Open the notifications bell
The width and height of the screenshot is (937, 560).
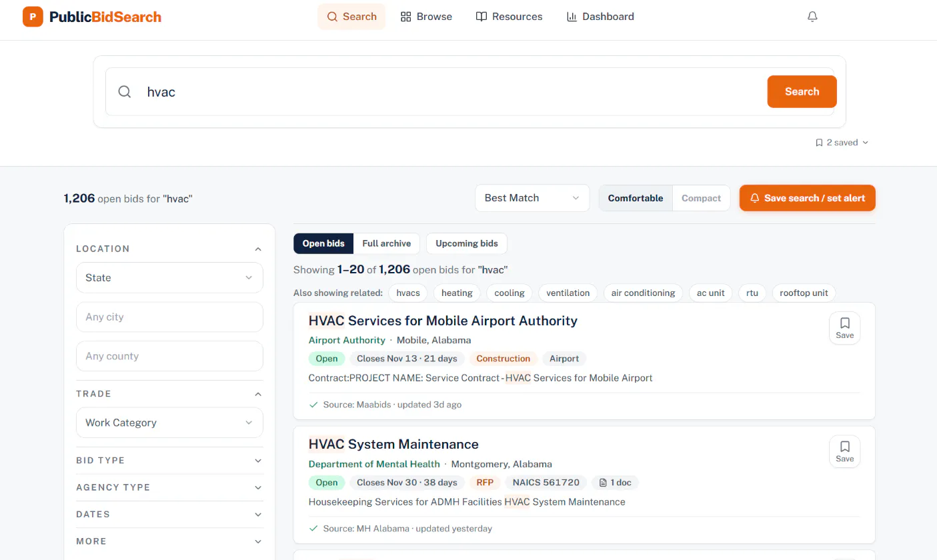click(812, 17)
